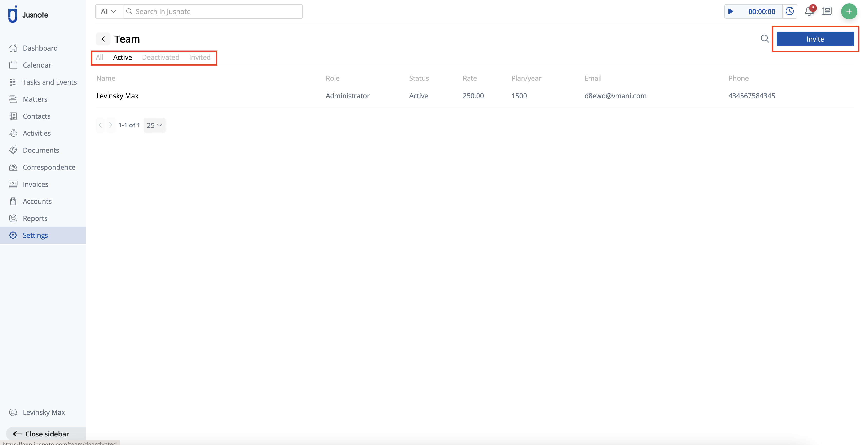868x445 pixels.
Task: Click the user profile avatar icon
Action: coord(13,412)
